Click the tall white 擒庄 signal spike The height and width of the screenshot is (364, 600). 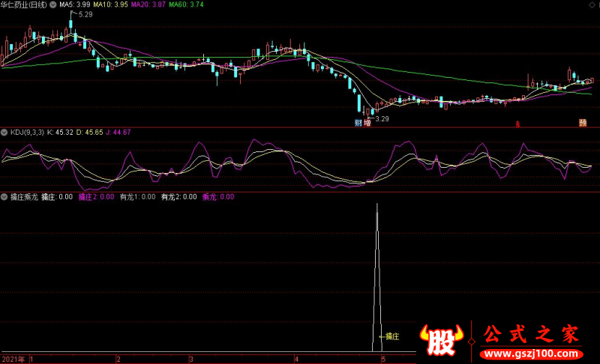pyautogui.click(x=377, y=277)
